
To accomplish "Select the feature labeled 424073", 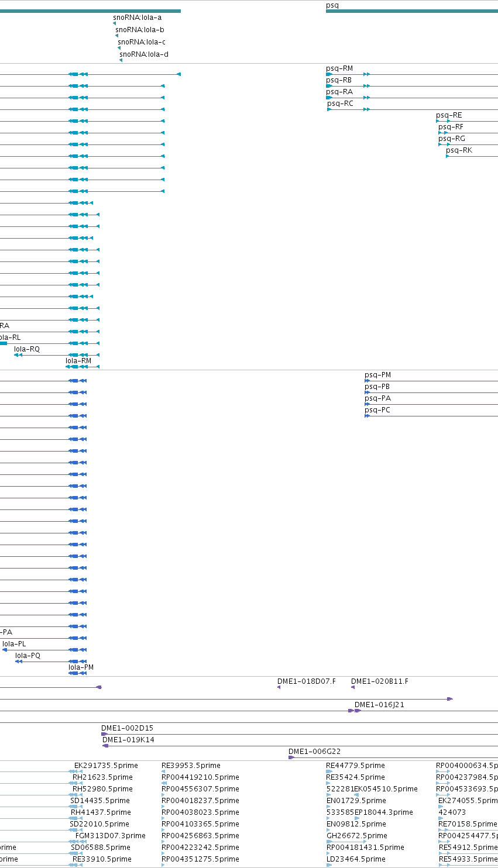I will pos(452,812).
